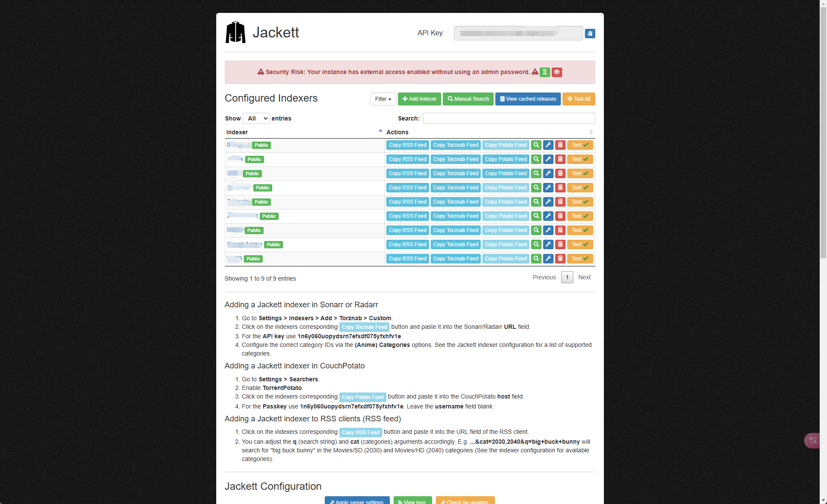The width and height of the screenshot is (827, 504).
Task: Test the fourth indexer row
Action: tap(580, 188)
